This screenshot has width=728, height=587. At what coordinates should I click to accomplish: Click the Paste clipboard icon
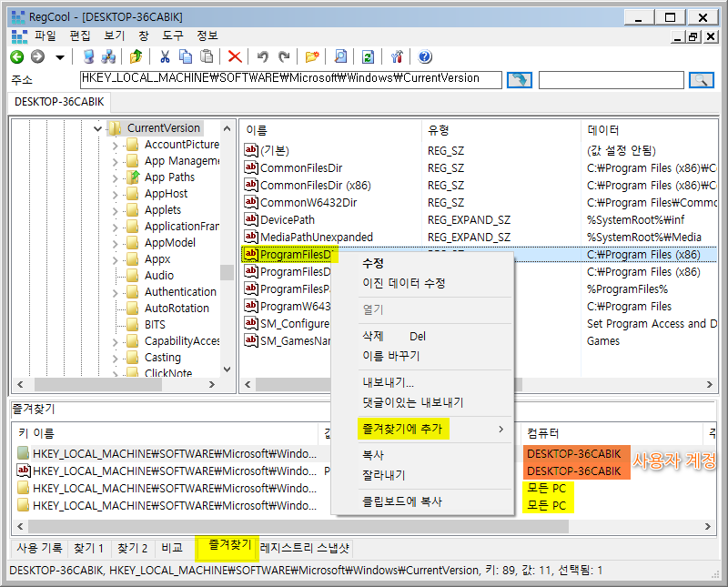pos(207,56)
